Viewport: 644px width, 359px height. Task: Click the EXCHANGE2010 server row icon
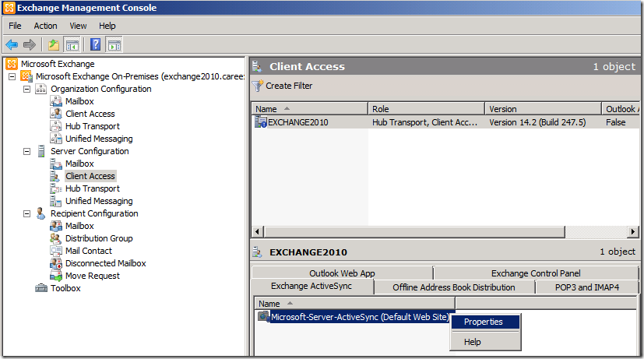pyautogui.click(x=261, y=122)
